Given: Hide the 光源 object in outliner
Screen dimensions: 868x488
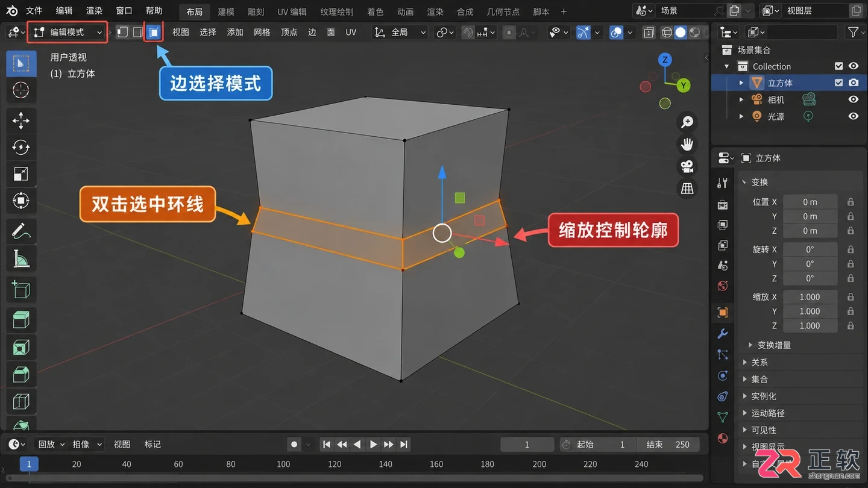Looking at the screenshot, I should point(854,116).
